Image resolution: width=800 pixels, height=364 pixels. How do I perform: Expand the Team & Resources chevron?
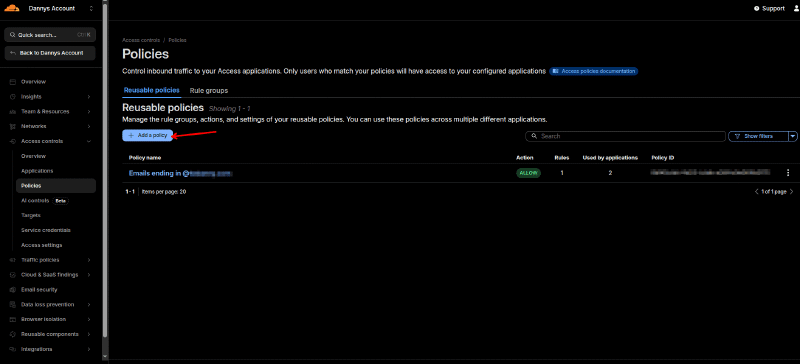[89, 111]
